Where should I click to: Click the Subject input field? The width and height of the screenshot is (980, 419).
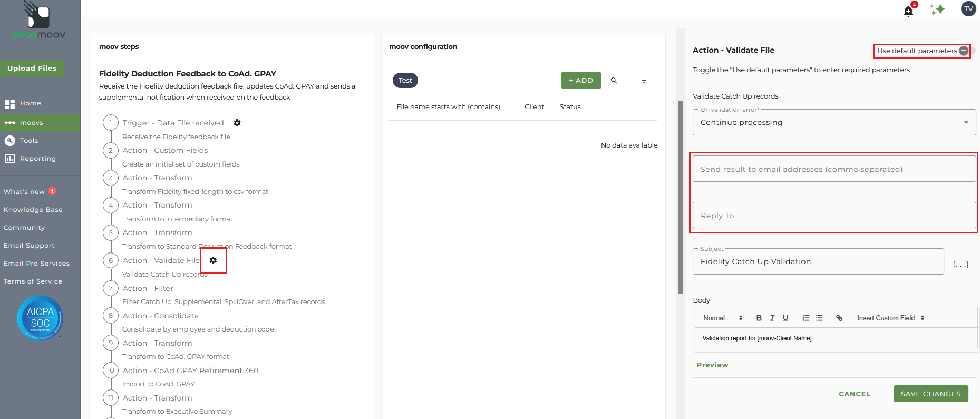(x=818, y=261)
